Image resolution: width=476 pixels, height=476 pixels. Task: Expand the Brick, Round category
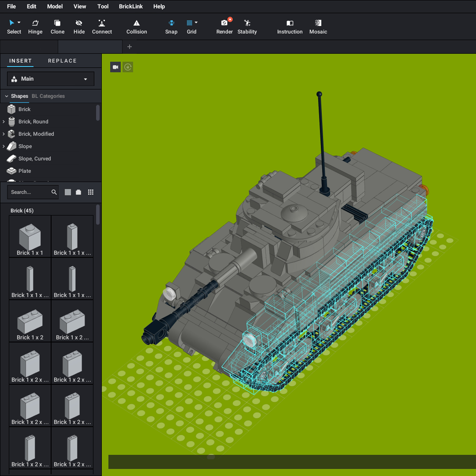coord(4,121)
